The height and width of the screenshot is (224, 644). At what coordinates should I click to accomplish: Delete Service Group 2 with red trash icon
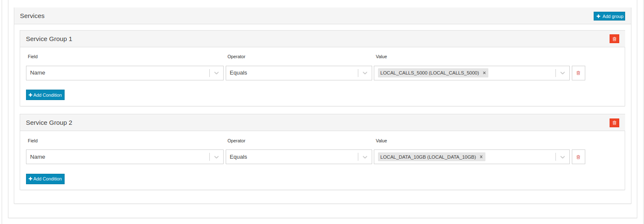pyautogui.click(x=614, y=123)
